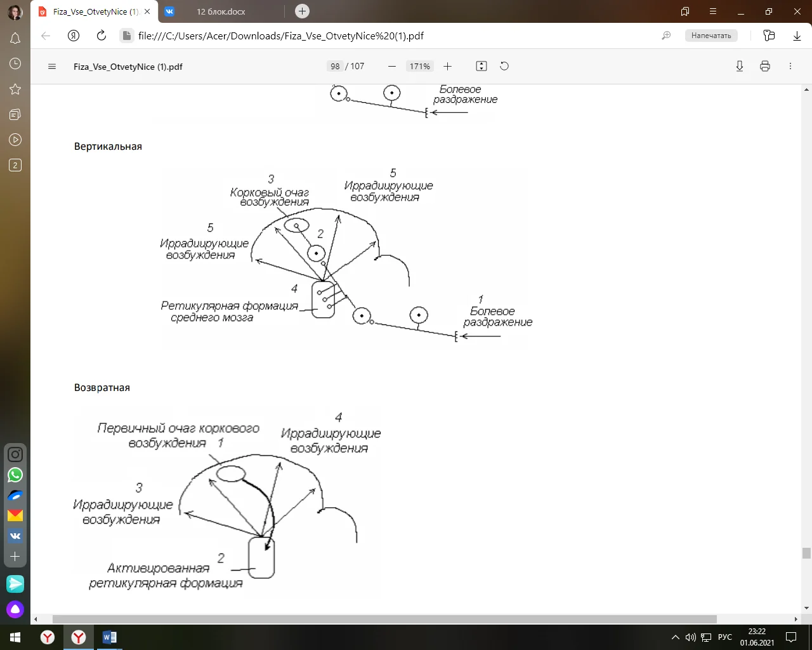Open the Alice assistant in the sidebar
This screenshot has height=650, width=812.
[x=15, y=609]
